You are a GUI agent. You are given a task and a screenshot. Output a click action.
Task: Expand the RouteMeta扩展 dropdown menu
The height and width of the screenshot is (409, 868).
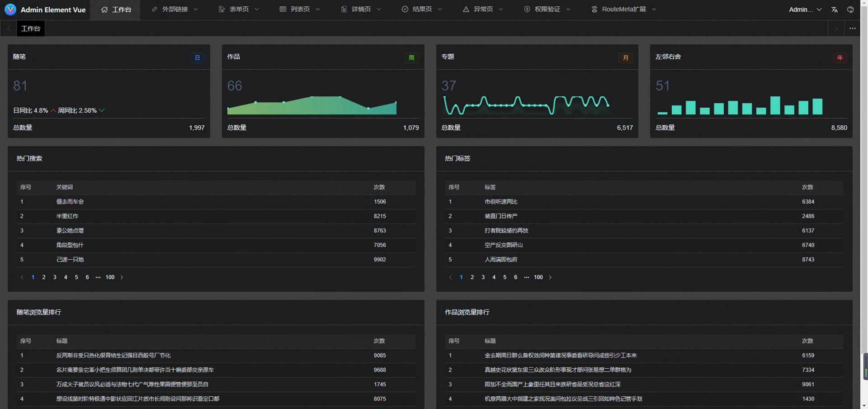pos(654,10)
